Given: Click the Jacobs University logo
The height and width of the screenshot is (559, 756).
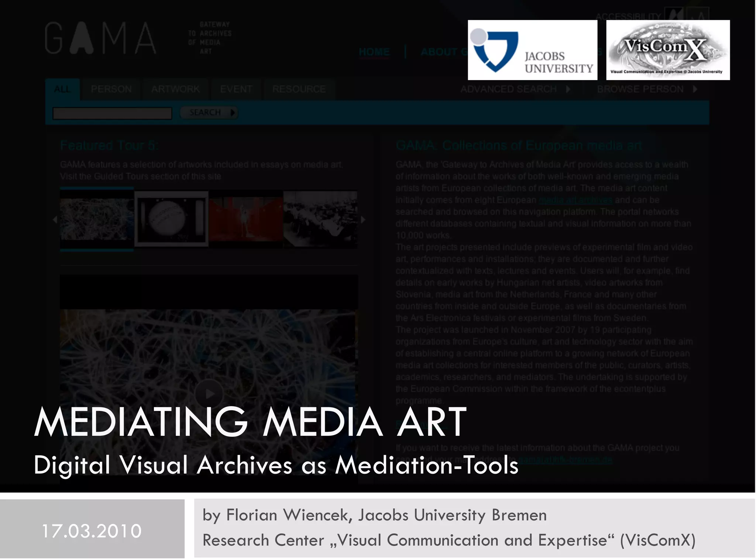Looking at the screenshot, I should tap(532, 50).
